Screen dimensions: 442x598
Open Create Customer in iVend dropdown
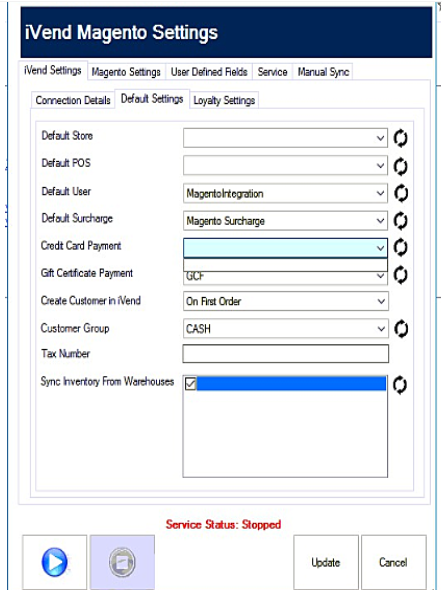tap(286, 301)
